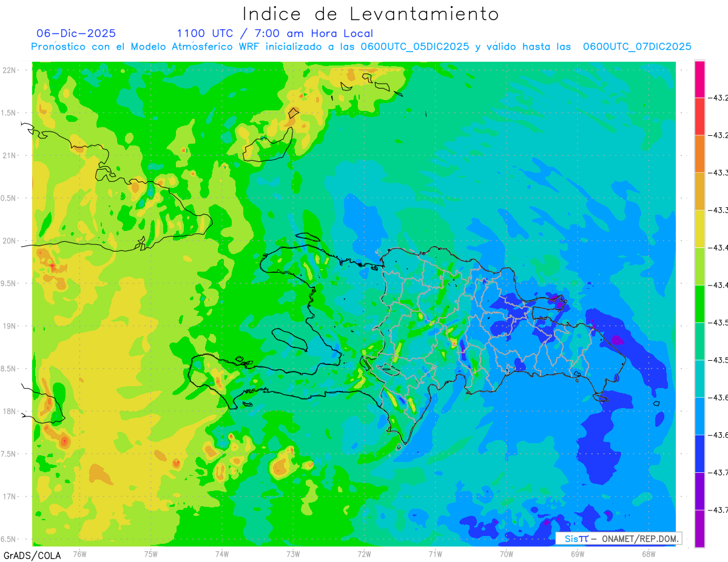
Task: Click the 17N latitude label
Action: [9, 497]
